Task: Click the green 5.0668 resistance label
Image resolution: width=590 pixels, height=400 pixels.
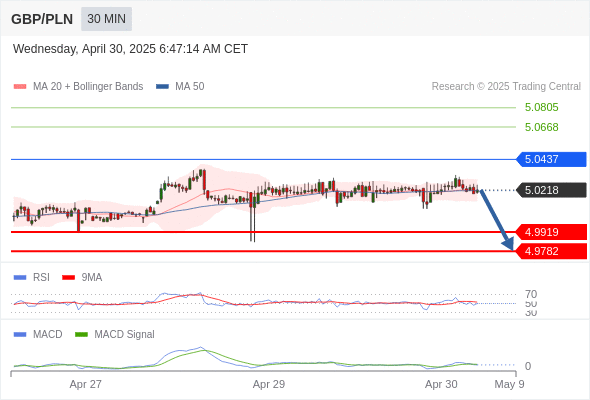Action: [541, 127]
